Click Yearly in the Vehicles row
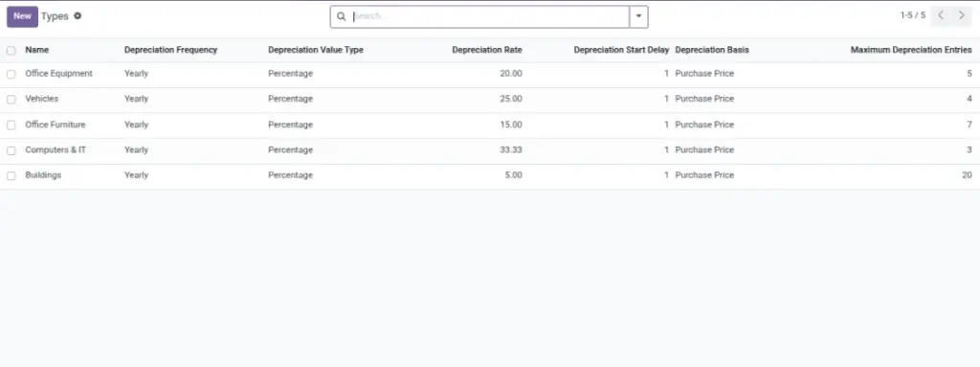Screen dimensions: 980x367 tap(136, 99)
